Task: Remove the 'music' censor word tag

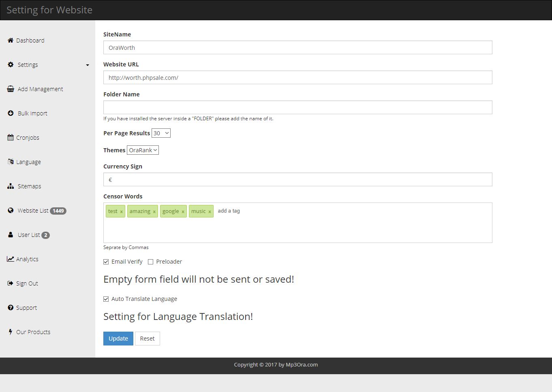Action: [210, 211]
